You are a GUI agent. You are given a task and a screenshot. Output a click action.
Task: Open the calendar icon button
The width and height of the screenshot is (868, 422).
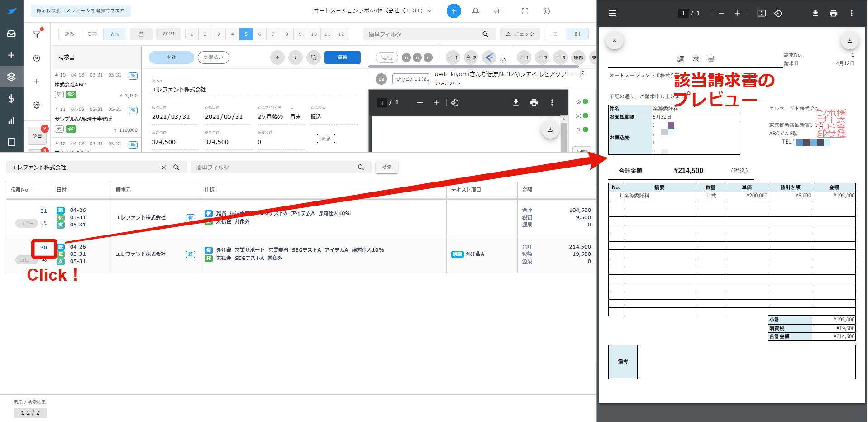[141, 34]
